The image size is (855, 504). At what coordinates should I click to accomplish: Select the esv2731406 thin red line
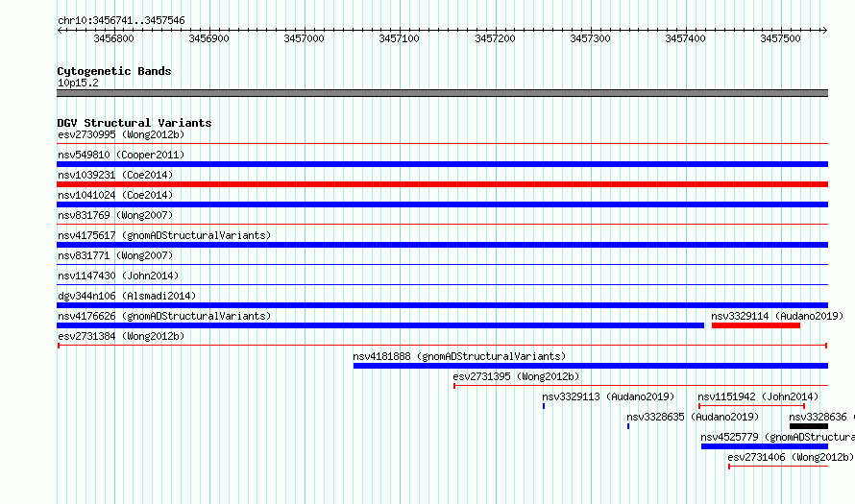point(778,467)
